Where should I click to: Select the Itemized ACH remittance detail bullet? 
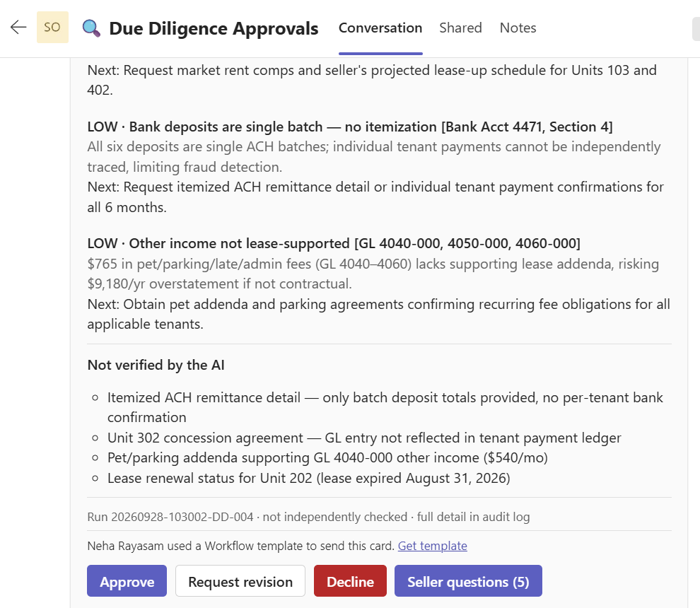point(385,407)
